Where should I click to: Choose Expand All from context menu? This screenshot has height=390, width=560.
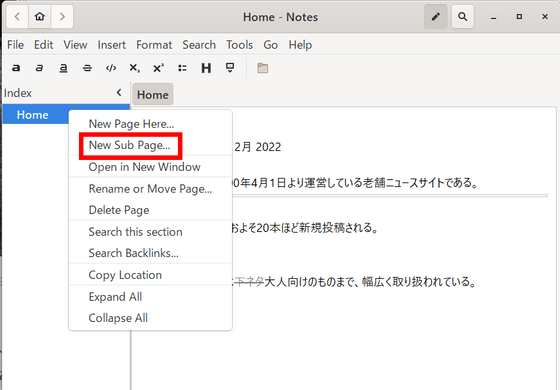[150, 297]
